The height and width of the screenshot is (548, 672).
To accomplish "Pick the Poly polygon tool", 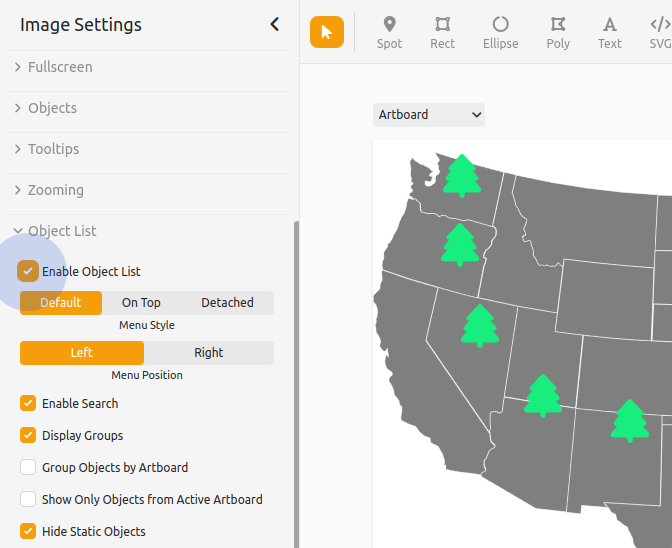I will tap(558, 32).
